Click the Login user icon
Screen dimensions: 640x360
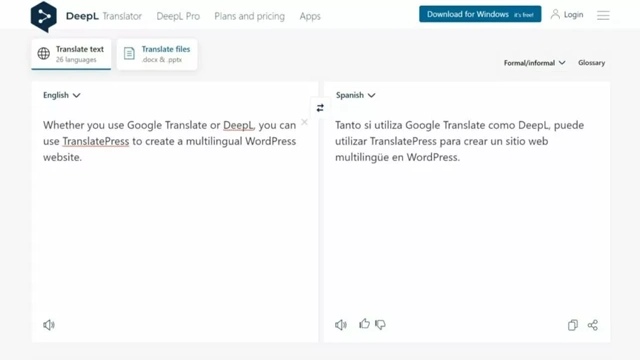click(555, 14)
